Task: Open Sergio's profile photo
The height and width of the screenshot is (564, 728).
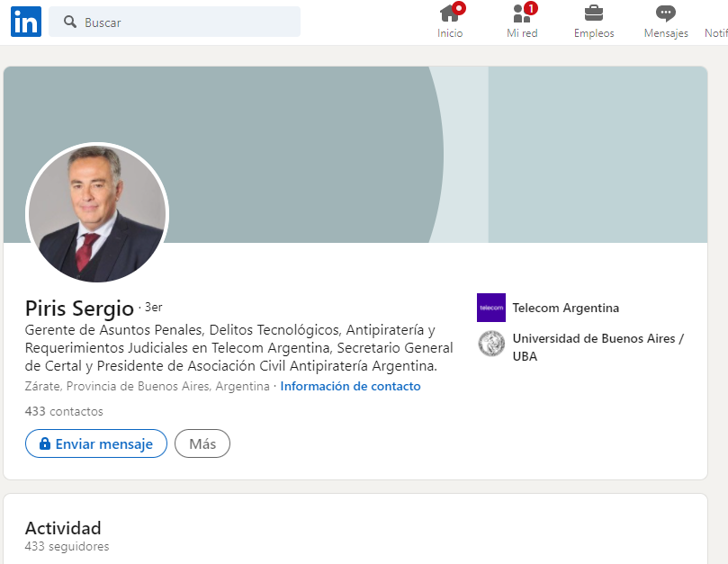Action: [x=96, y=214]
